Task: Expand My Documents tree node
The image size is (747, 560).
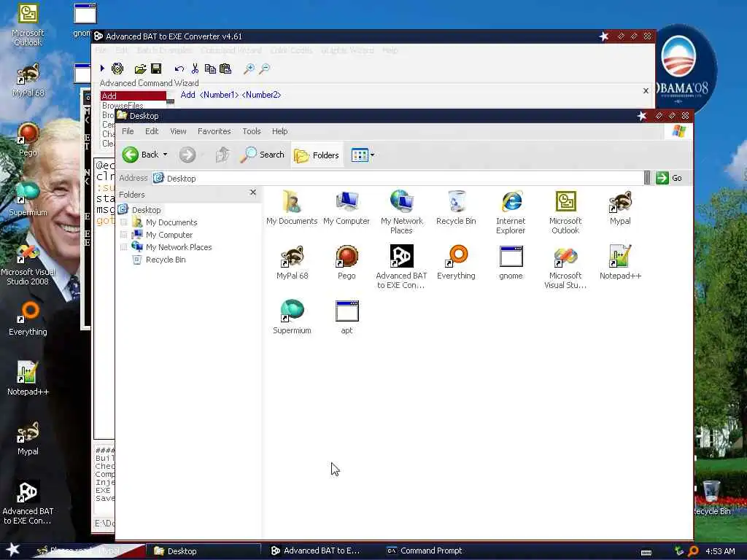Action: tap(124, 222)
